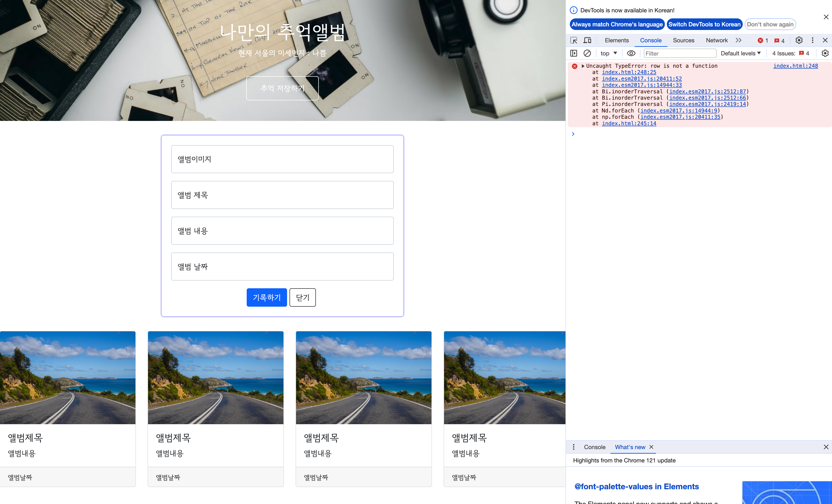Close DevTools with the X beside menu

(825, 40)
